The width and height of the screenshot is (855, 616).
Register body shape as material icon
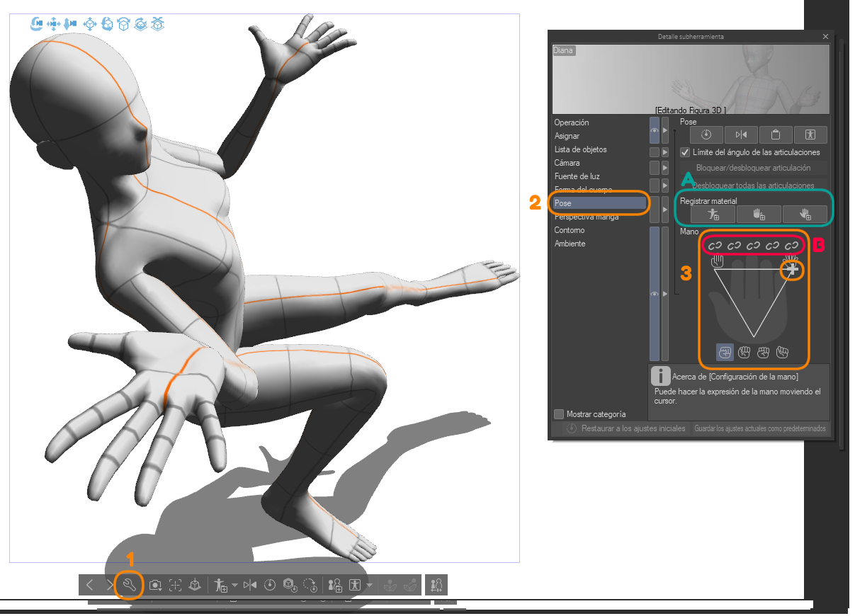335,586
